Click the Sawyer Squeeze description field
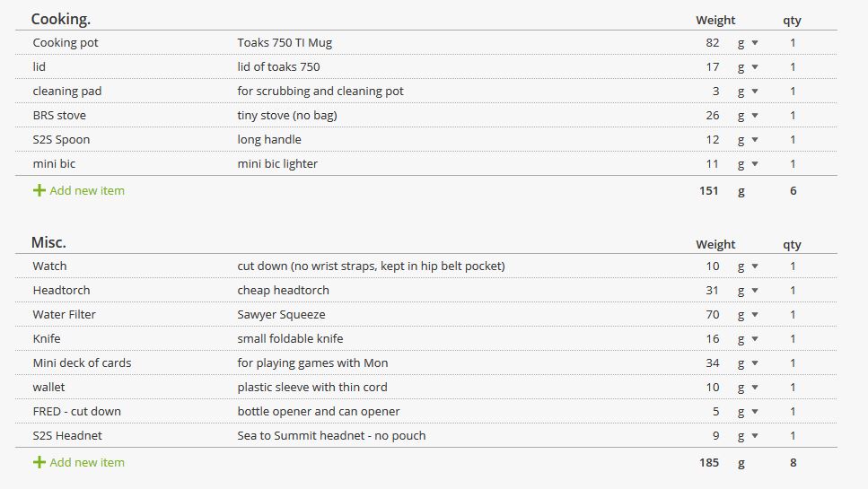The image size is (868, 489). [281, 315]
